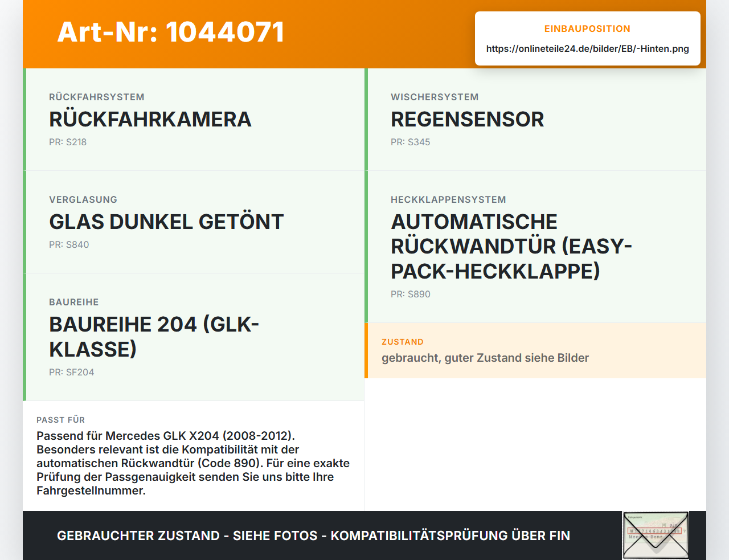Viewport: 729px width, 560px height.
Task: Click the Art-Nr: 1044071 heading
Action: (171, 32)
